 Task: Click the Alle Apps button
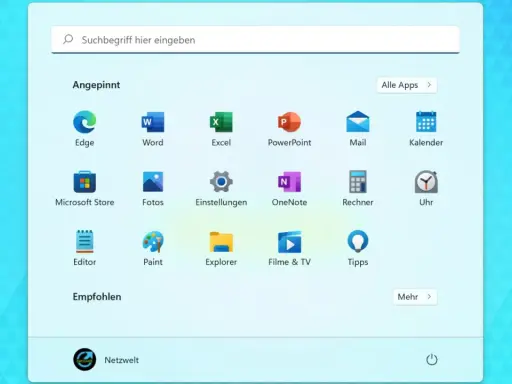click(x=407, y=85)
